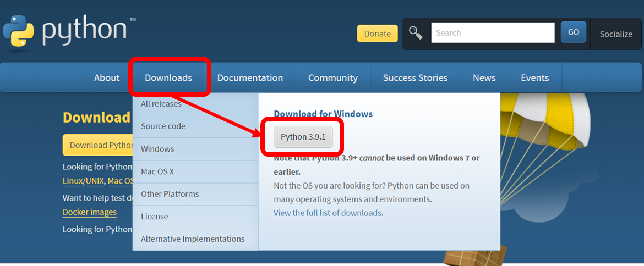Viewport: 644px width, 266px height.
Task: Select Source code from Downloads menu
Action: click(195, 126)
